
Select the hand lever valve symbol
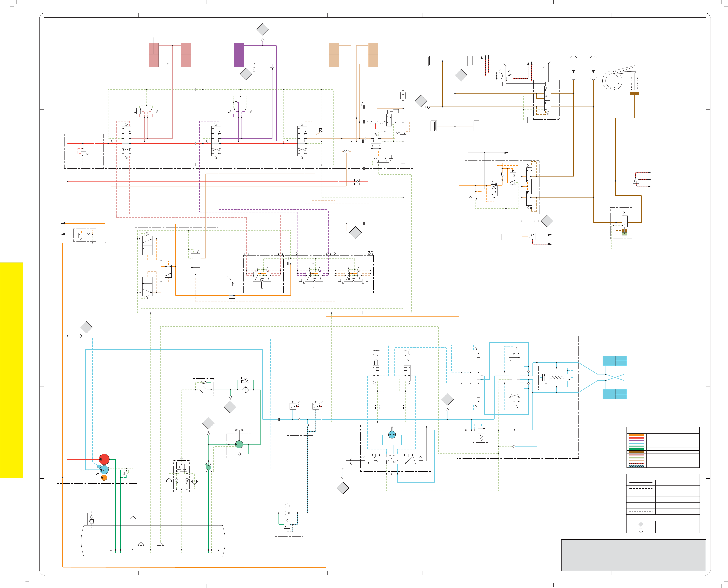click(x=231, y=287)
